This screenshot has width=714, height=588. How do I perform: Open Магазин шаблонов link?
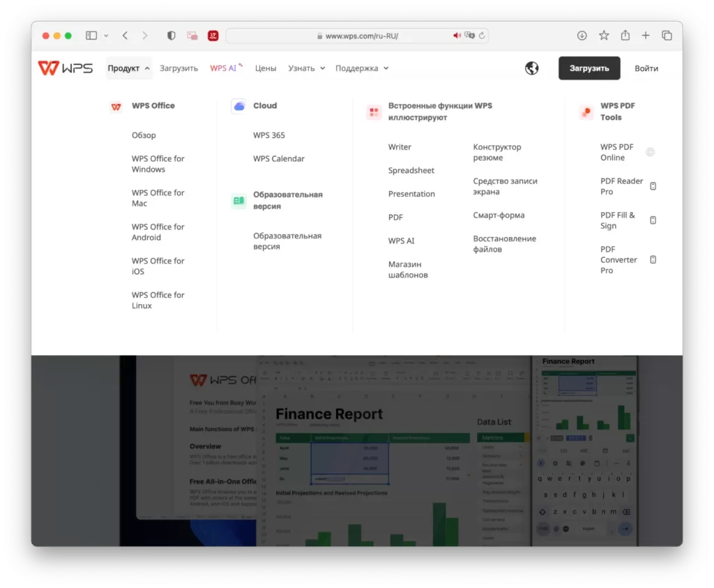coord(408,270)
